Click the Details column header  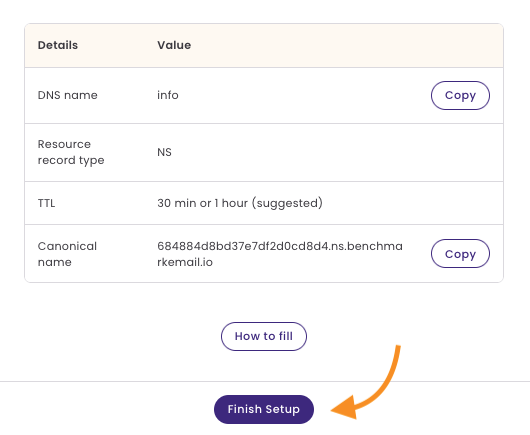(58, 45)
